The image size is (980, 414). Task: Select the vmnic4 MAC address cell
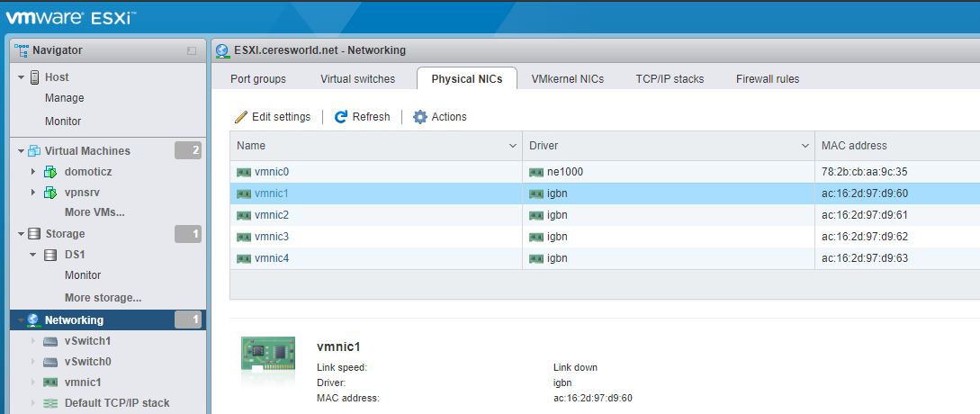pos(864,258)
